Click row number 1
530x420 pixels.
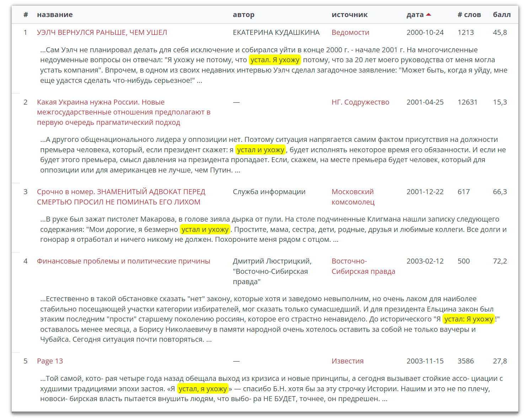tap(25, 32)
